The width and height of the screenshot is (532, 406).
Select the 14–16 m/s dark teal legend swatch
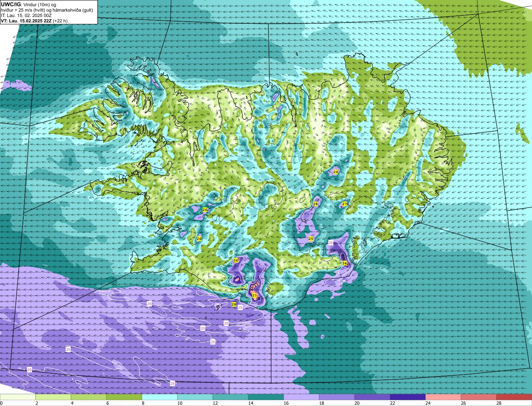click(266, 397)
